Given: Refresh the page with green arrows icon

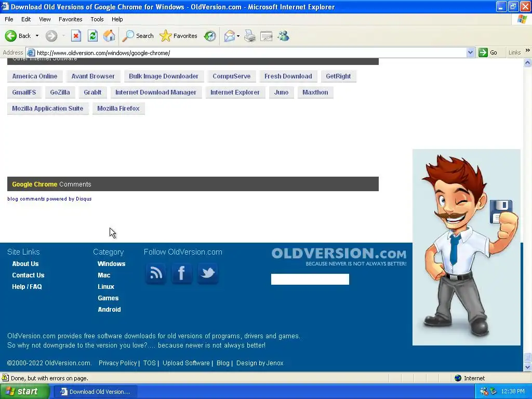Looking at the screenshot, I should tap(92, 36).
